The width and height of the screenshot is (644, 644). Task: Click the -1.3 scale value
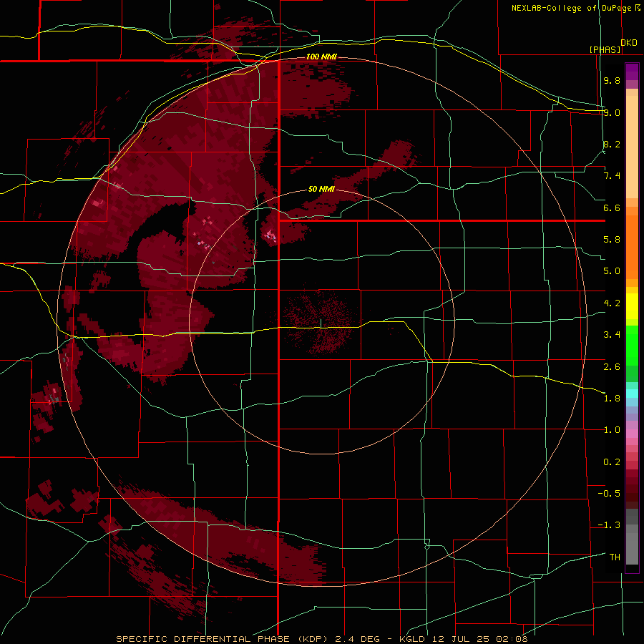[x=609, y=525]
